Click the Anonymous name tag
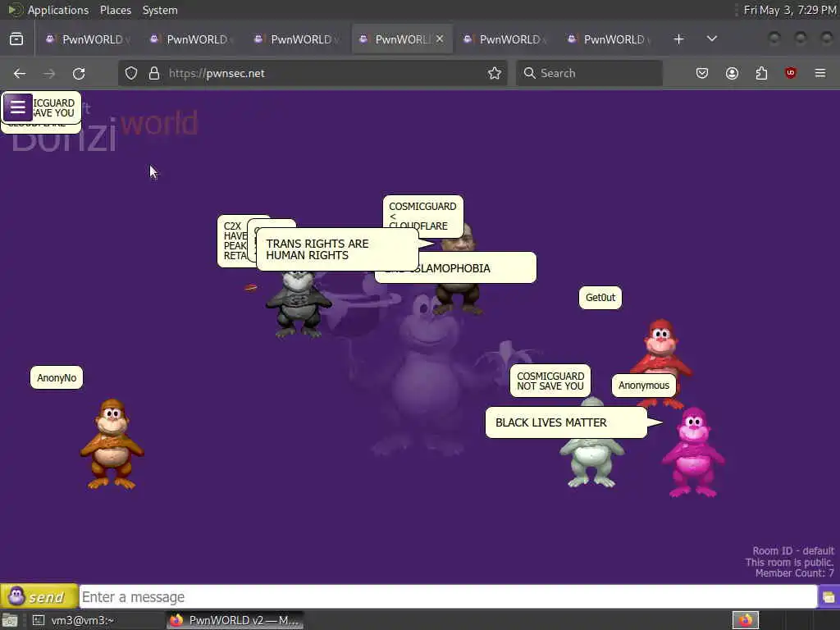The height and width of the screenshot is (630, 840). click(644, 386)
